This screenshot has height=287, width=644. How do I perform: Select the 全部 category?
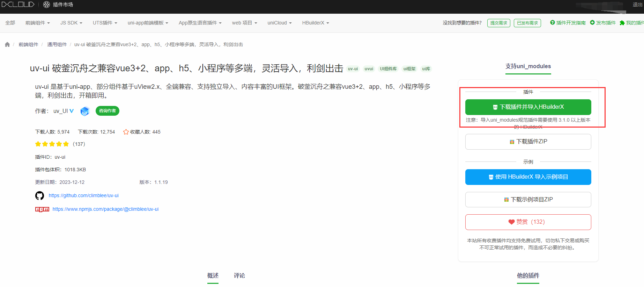pyautogui.click(x=10, y=23)
